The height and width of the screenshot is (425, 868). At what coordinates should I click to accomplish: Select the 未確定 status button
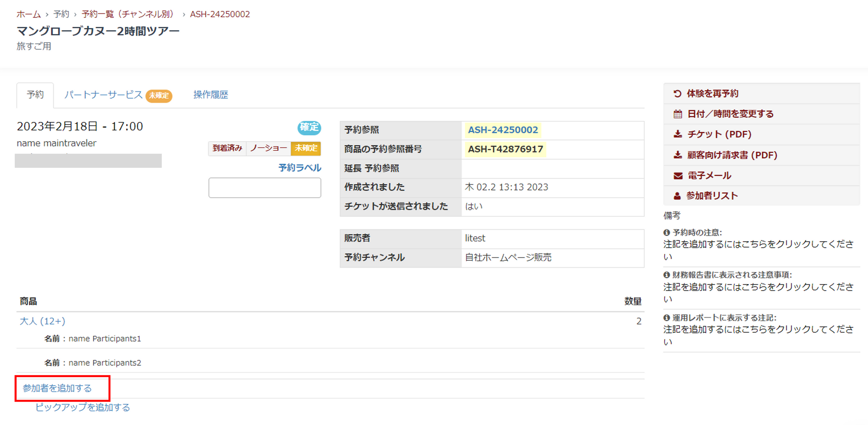click(x=306, y=148)
